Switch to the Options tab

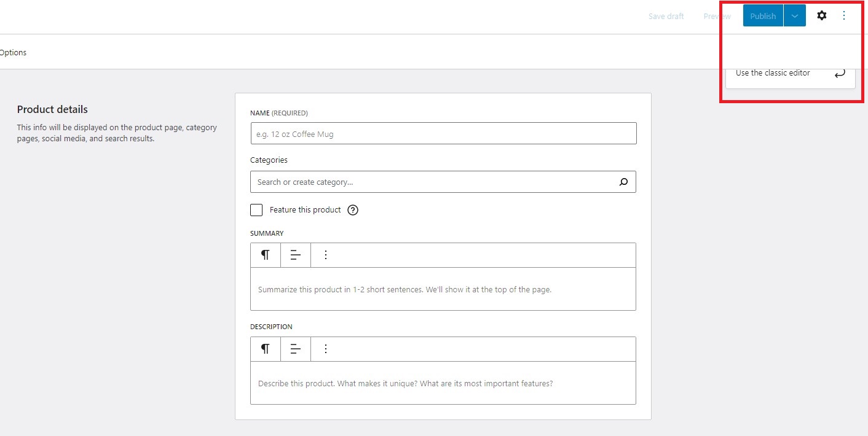click(x=13, y=52)
